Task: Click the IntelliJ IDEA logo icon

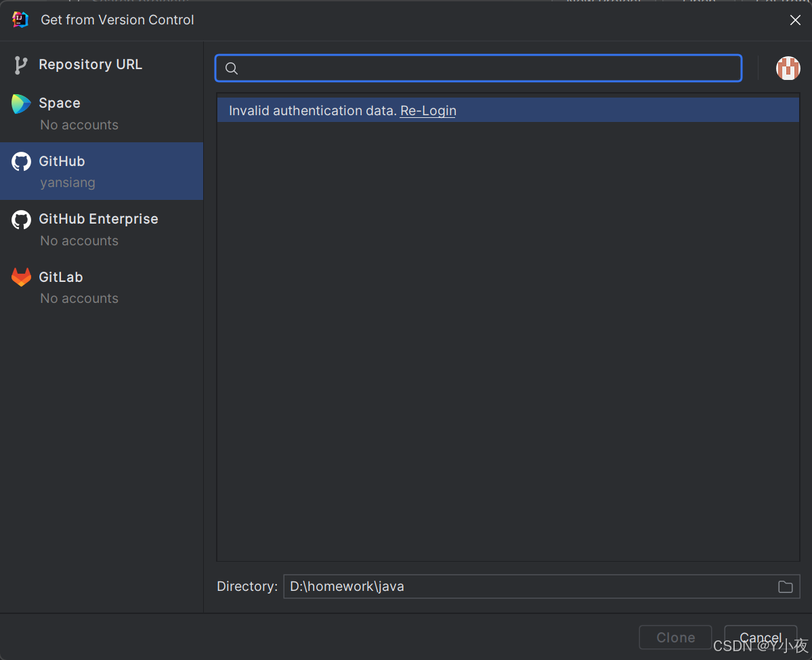Action: click(x=20, y=20)
